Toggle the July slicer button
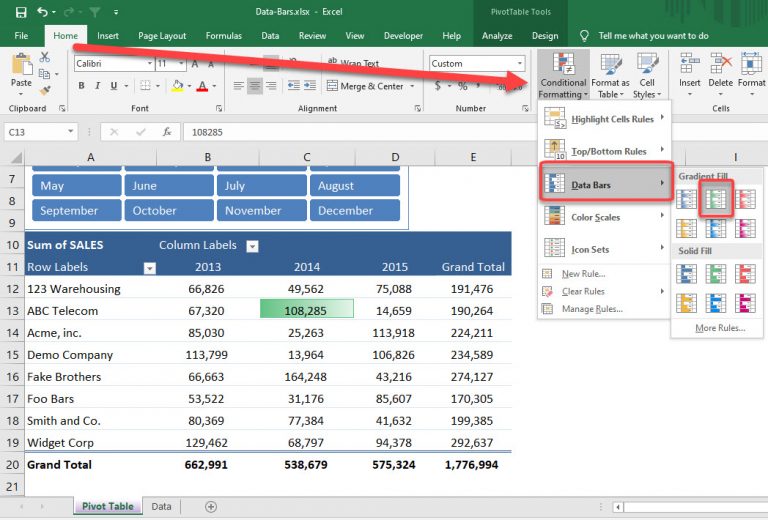This screenshot has width=768, height=520. pyautogui.click(x=261, y=186)
